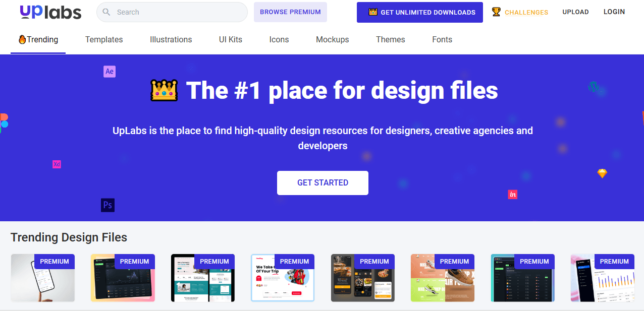Image resolution: width=644 pixels, height=311 pixels.
Task: Click the LOGIN link
Action: 614,11
